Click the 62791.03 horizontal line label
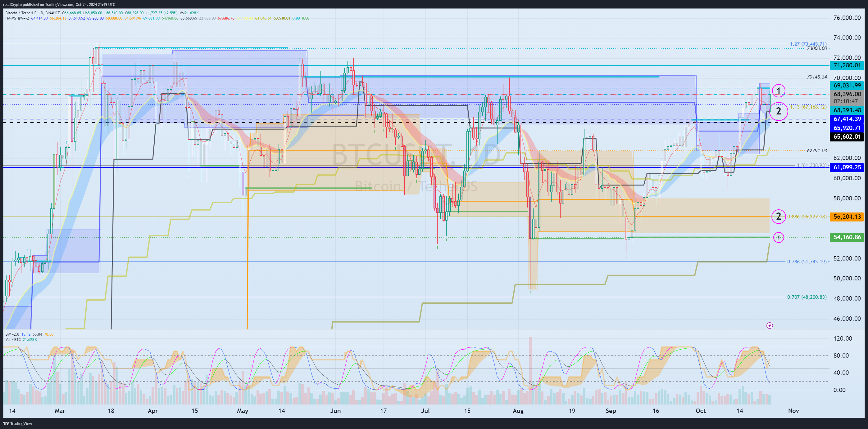868x429 pixels. 817,151
